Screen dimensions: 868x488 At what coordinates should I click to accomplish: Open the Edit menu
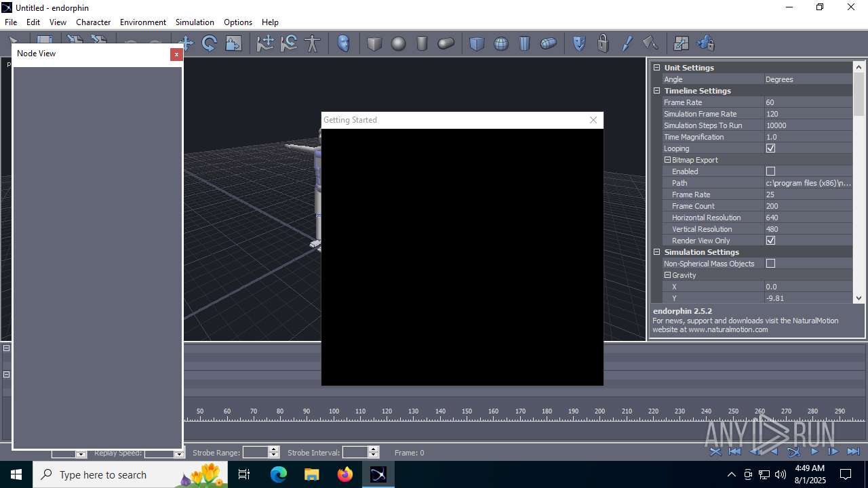[33, 22]
